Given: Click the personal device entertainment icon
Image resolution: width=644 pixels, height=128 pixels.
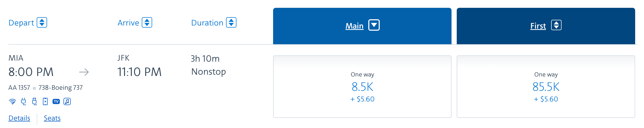Looking at the screenshot, I should [45, 101].
